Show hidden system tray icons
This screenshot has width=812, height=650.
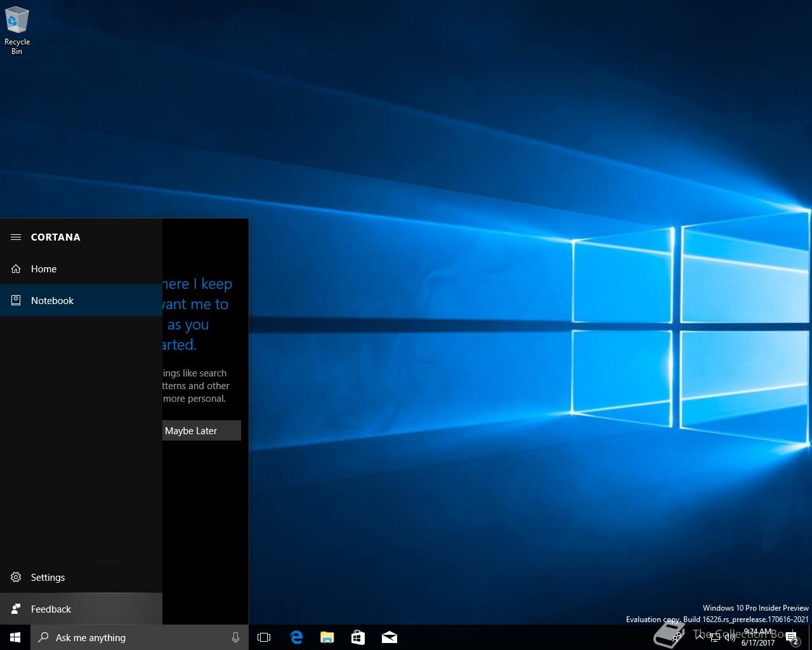(698, 637)
